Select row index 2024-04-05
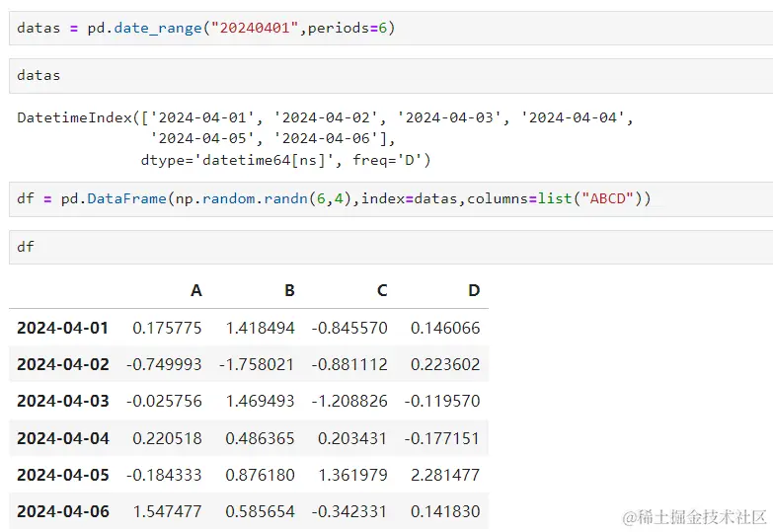The width and height of the screenshot is (773, 532). click(x=62, y=475)
